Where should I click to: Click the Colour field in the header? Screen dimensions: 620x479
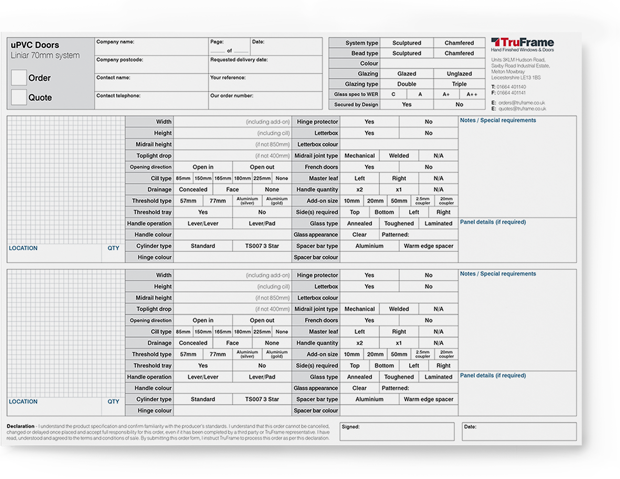[433, 63]
